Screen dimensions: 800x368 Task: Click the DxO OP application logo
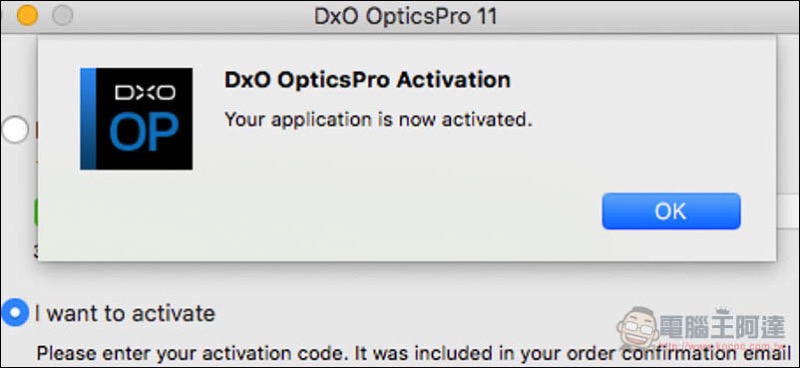click(136, 119)
